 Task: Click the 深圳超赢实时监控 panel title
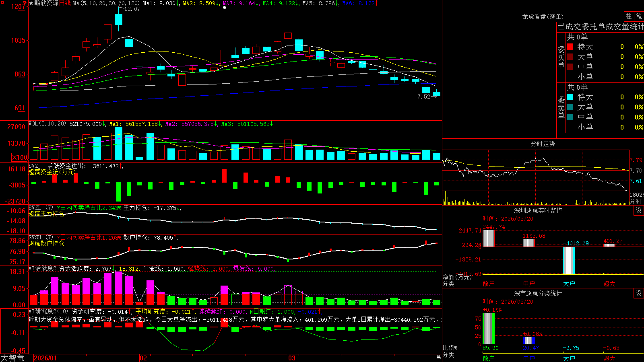coord(538,210)
